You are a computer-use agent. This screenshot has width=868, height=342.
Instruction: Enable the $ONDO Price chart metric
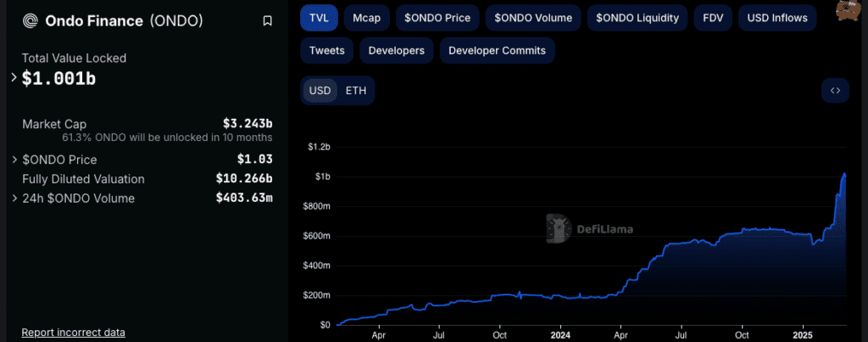coord(437,17)
